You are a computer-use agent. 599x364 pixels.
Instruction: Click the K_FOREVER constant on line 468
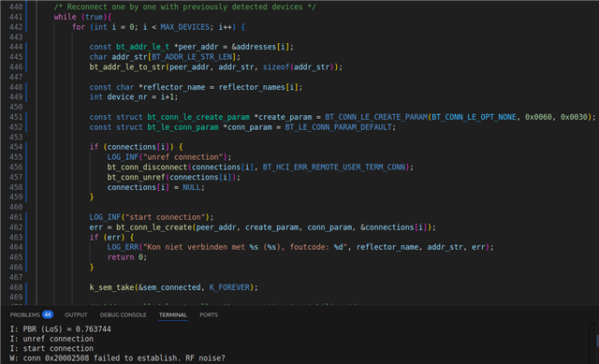pos(229,287)
